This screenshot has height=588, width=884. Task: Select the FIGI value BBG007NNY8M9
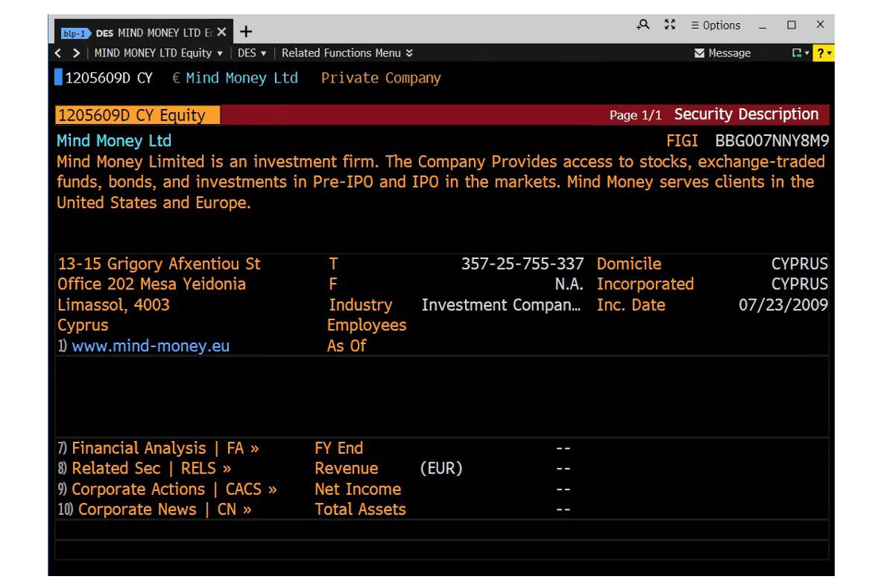pyautogui.click(x=771, y=141)
